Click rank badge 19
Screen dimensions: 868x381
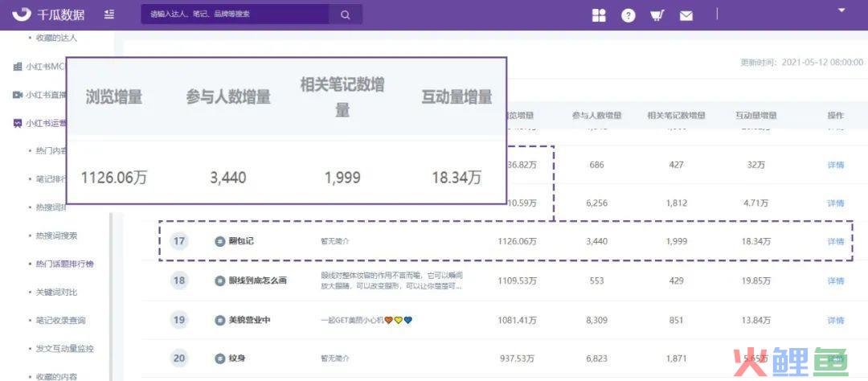(x=178, y=320)
